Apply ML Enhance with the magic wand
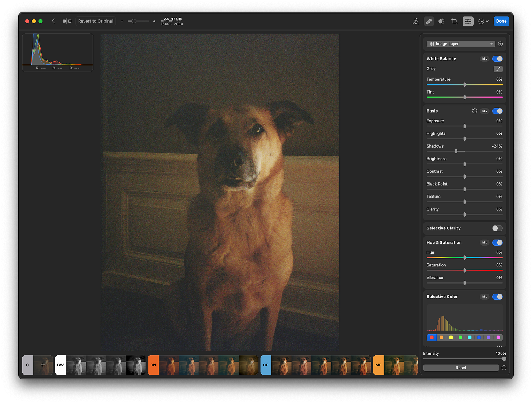Screen dimensions: 532x403 tap(416, 21)
